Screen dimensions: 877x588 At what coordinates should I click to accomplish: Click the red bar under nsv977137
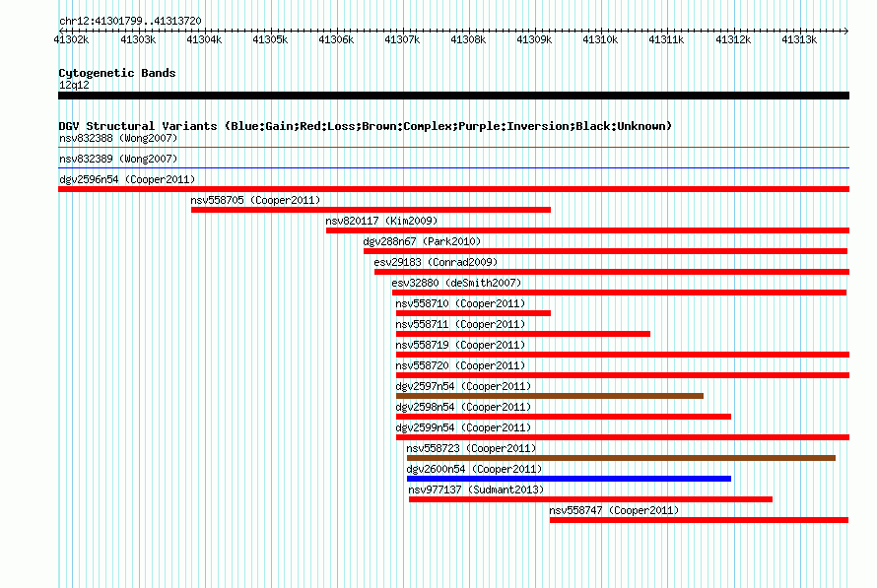pyautogui.click(x=590, y=499)
